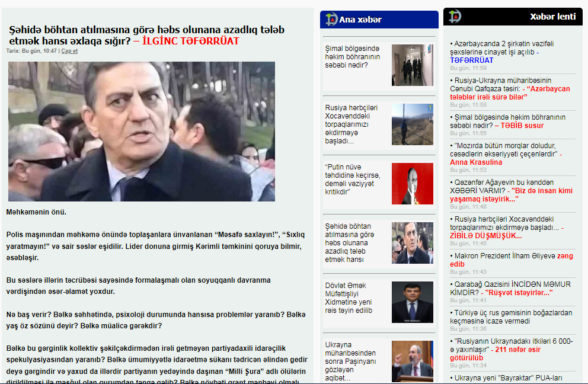Click the Paşinyan thumbnail in Ana xəbər
The height and width of the screenshot is (384, 588).
(412, 361)
